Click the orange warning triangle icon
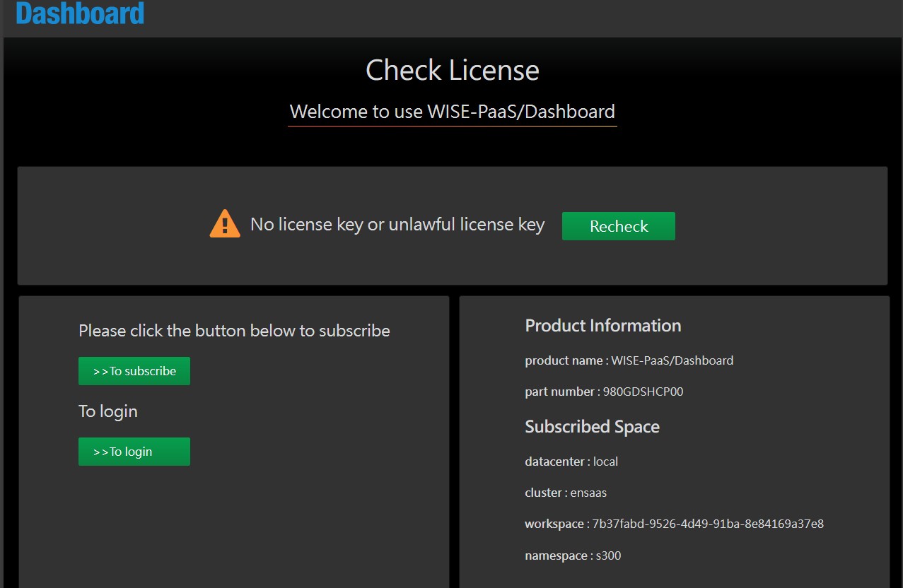Image resolution: width=903 pixels, height=588 pixels. (x=225, y=224)
